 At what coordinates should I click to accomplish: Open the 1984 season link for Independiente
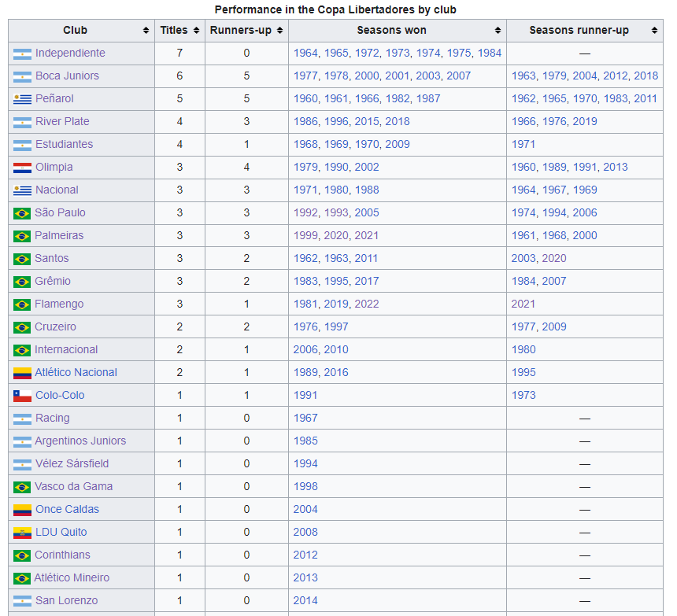tap(490, 53)
